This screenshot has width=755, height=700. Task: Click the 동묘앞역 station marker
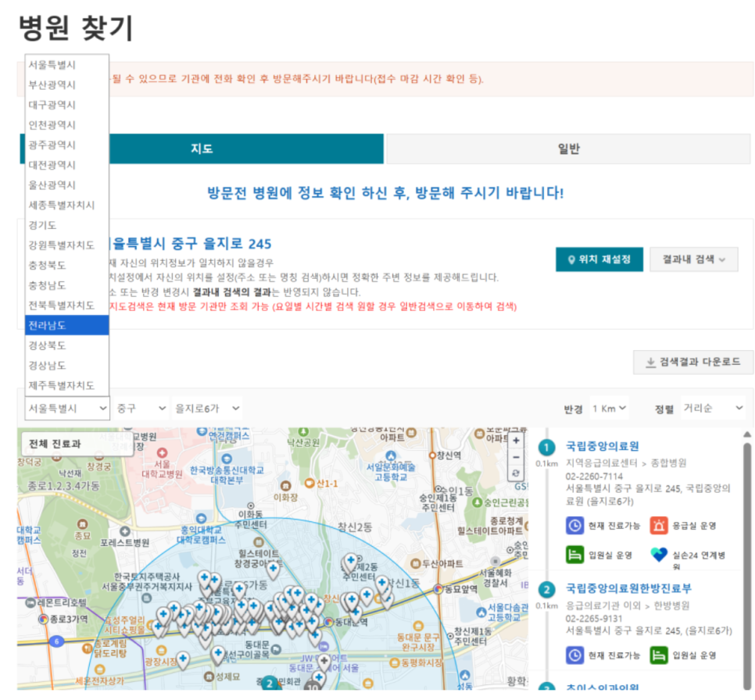438,589
